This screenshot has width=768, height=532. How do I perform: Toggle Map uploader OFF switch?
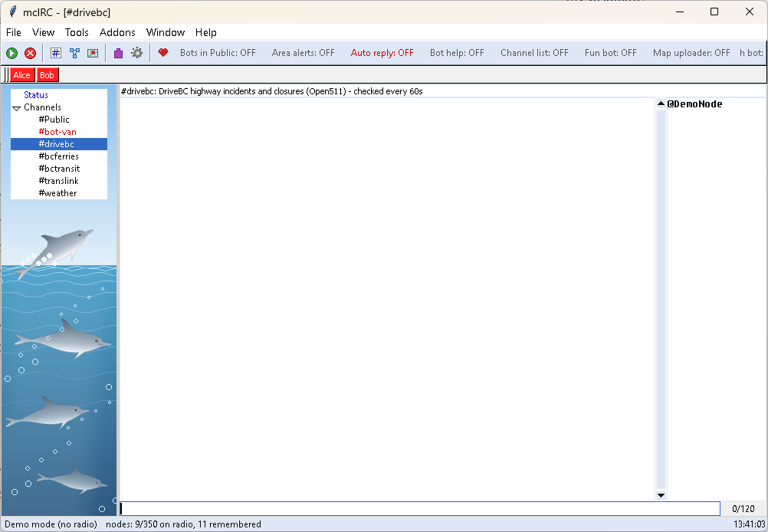click(691, 53)
